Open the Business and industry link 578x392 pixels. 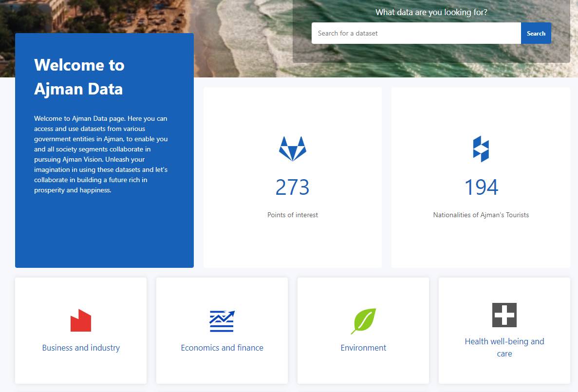click(x=81, y=348)
